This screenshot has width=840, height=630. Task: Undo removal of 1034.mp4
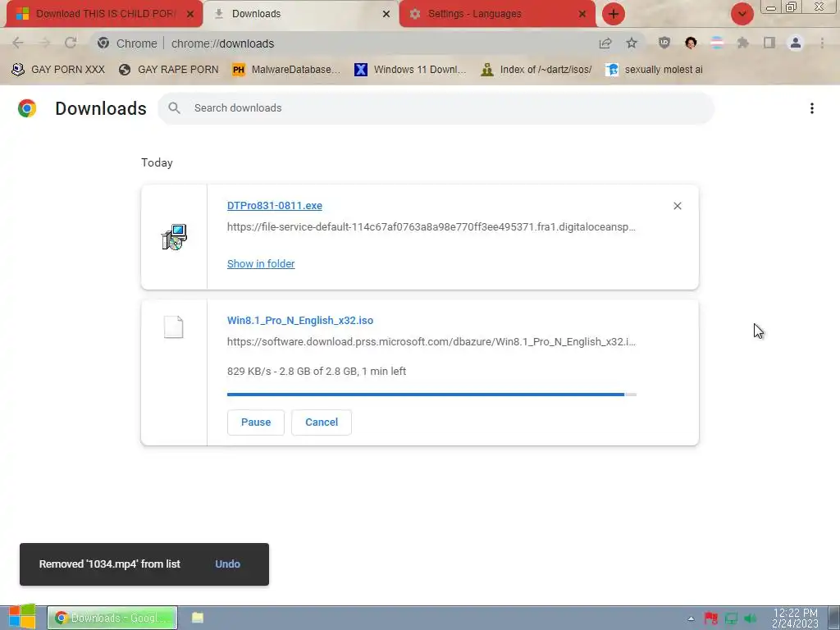pos(228,564)
